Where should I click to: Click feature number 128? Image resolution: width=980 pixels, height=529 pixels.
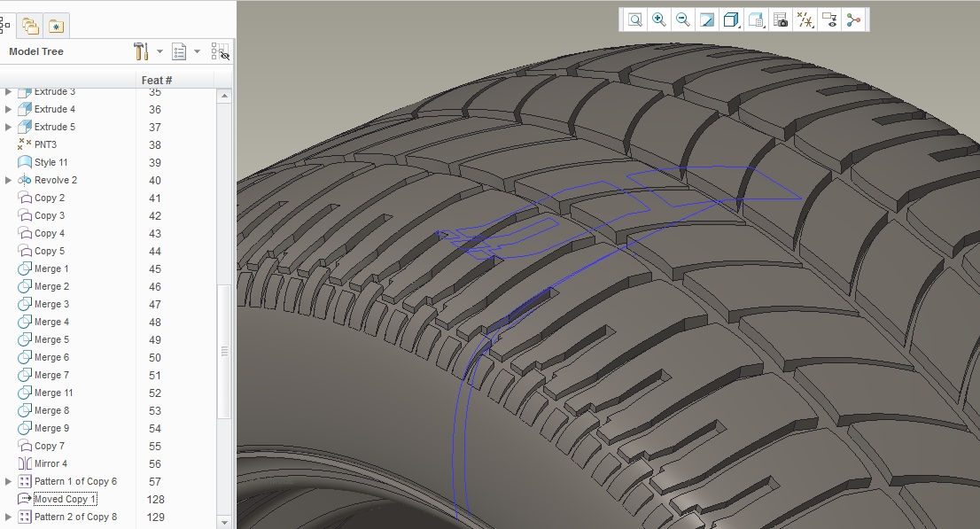pyautogui.click(x=156, y=500)
